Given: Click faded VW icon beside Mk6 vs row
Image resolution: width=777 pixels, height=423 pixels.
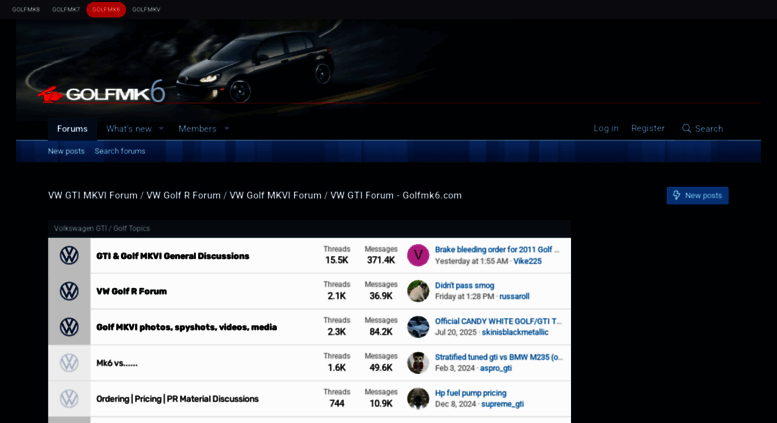Looking at the screenshot, I should point(69,363).
